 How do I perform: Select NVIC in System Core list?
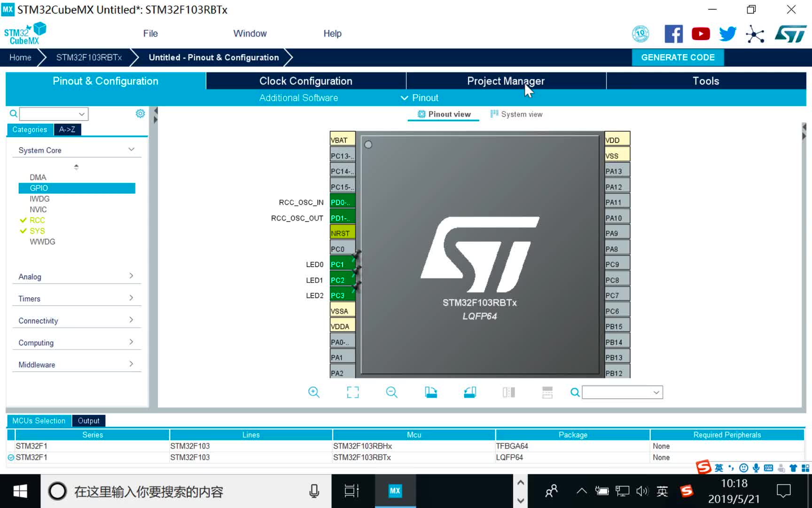pos(38,209)
